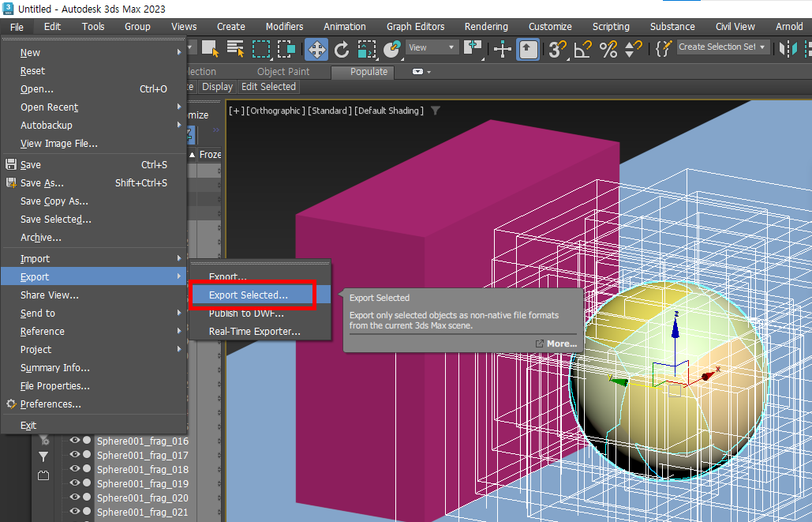
Task: Open Select by Name list tool
Action: pos(236,49)
